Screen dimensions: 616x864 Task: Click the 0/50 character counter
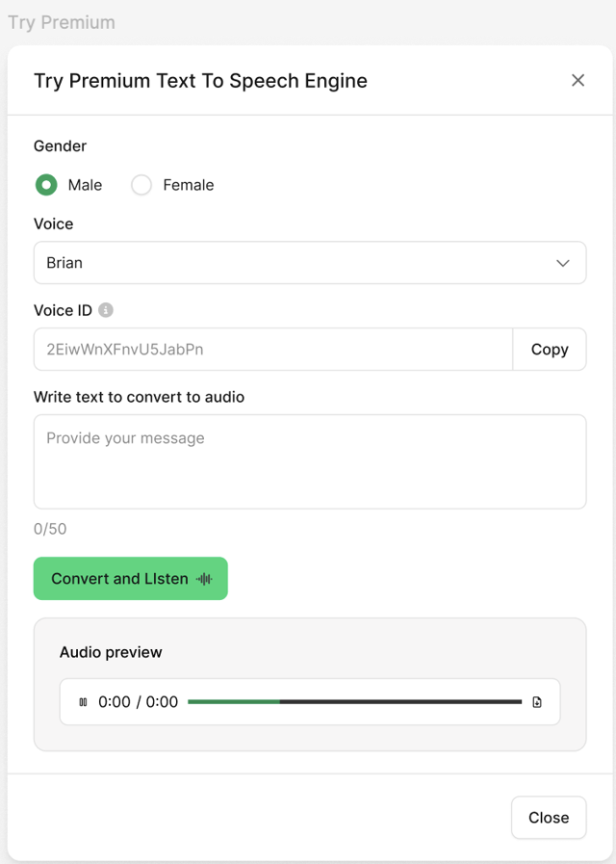[x=50, y=529]
